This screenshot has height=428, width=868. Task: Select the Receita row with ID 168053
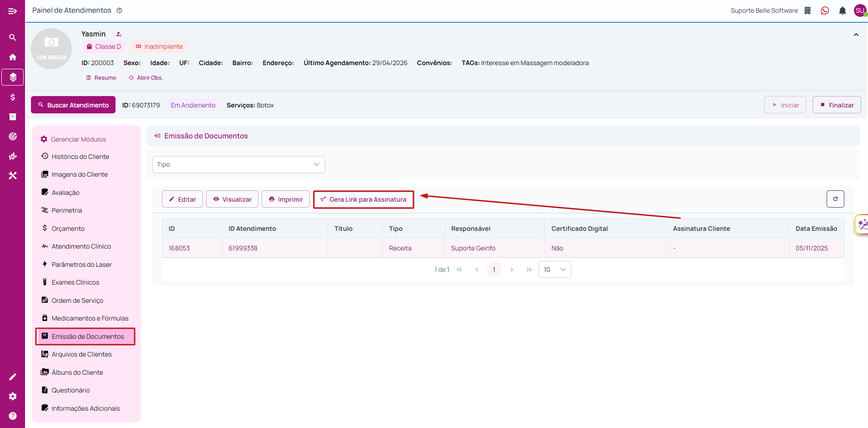click(503, 248)
